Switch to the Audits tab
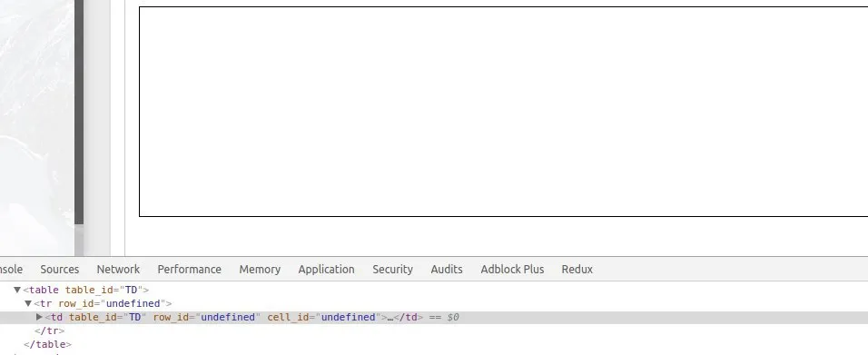Image resolution: width=868 pixels, height=355 pixels. pyautogui.click(x=446, y=269)
